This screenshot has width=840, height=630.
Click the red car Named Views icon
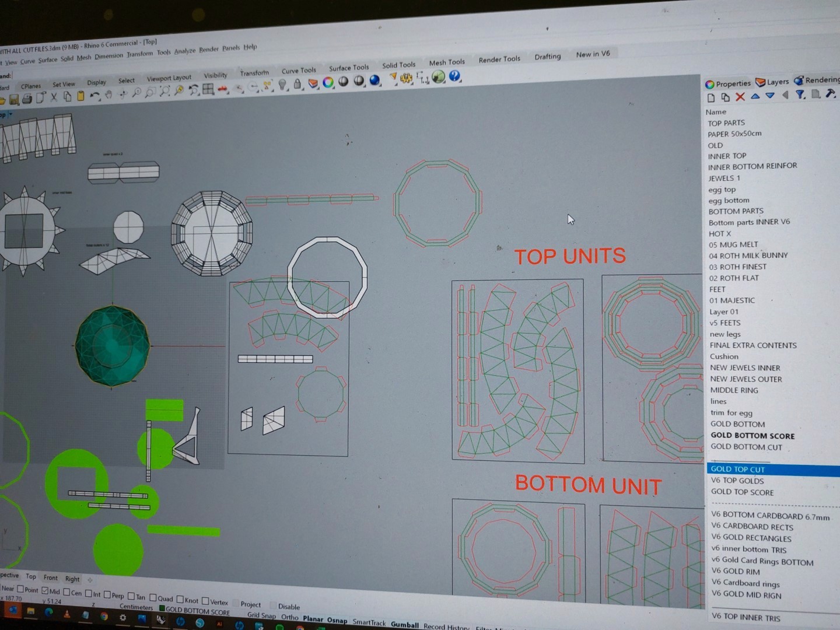[x=223, y=89]
